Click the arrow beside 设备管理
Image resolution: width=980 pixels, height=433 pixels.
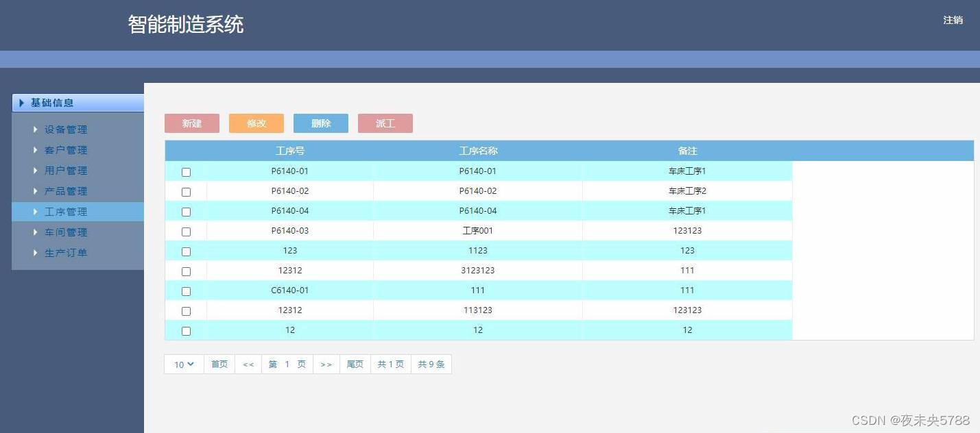[x=36, y=129]
